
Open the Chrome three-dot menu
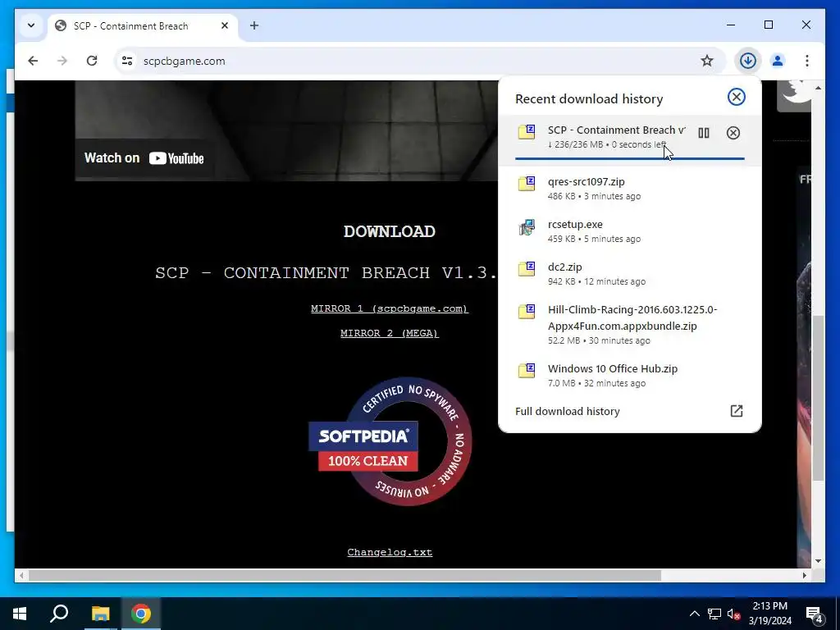(x=807, y=61)
